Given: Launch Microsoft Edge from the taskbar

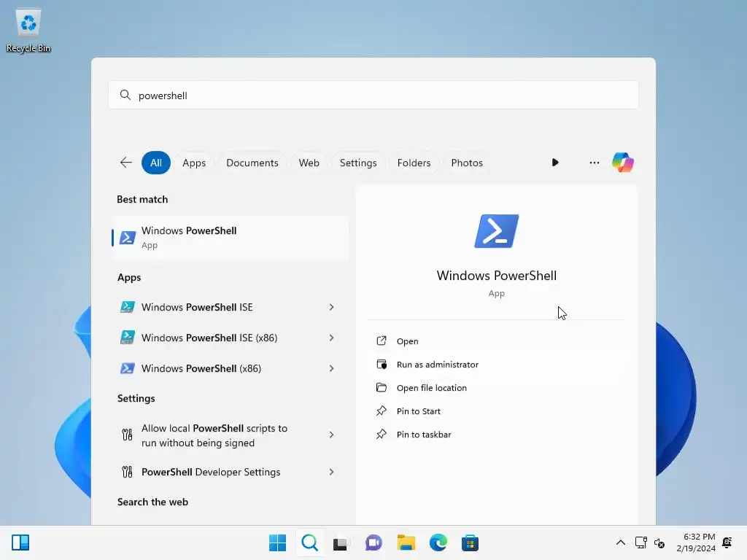Looking at the screenshot, I should [x=438, y=542].
